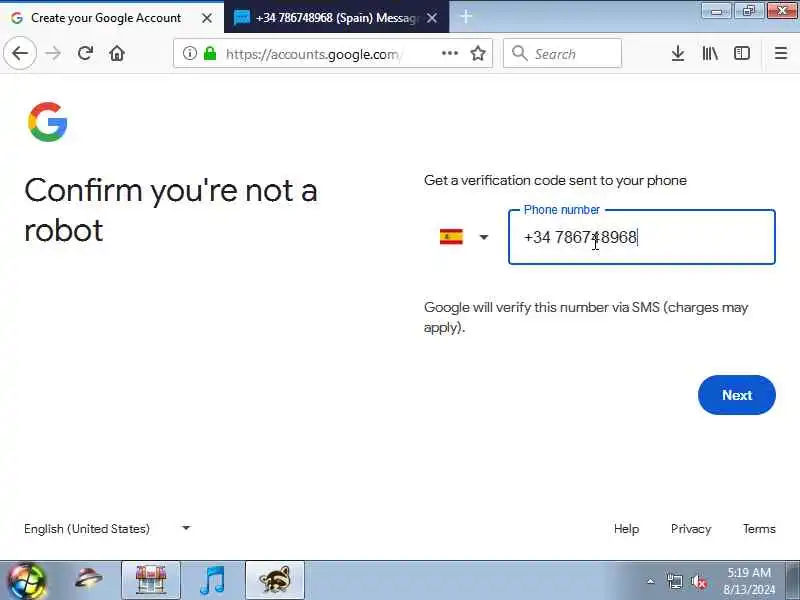Click 'Get a verification code sent to your phone'
The width and height of the screenshot is (800, 600).
(x=555, y=180)
